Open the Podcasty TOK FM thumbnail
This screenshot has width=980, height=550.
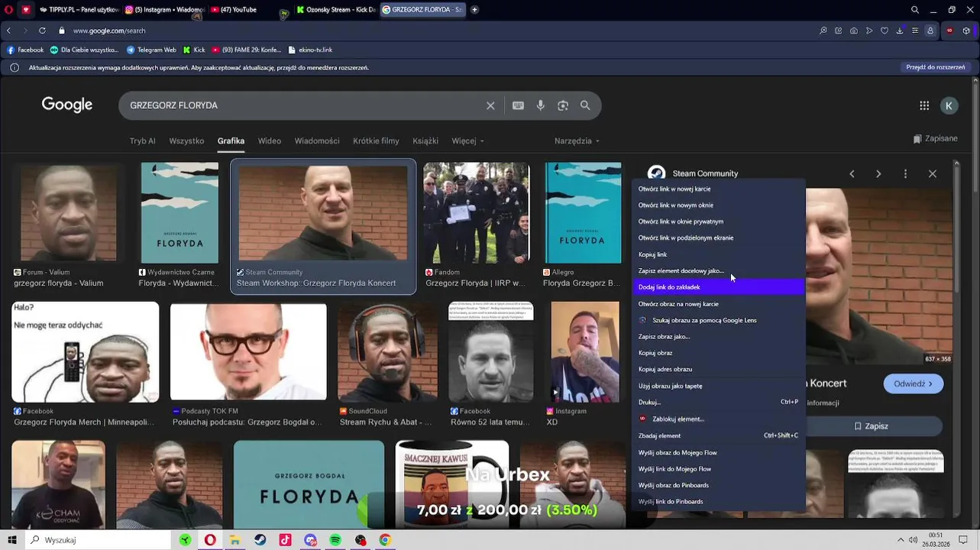coord(248,352)
